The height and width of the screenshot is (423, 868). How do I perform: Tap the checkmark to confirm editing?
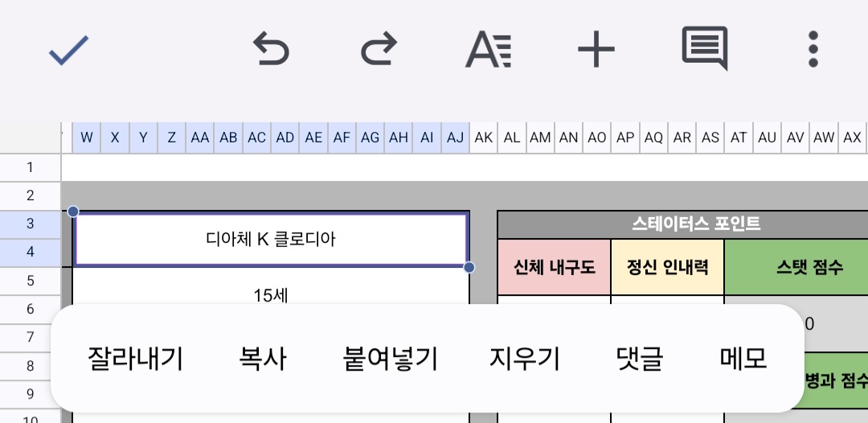(x=68, y=50)
